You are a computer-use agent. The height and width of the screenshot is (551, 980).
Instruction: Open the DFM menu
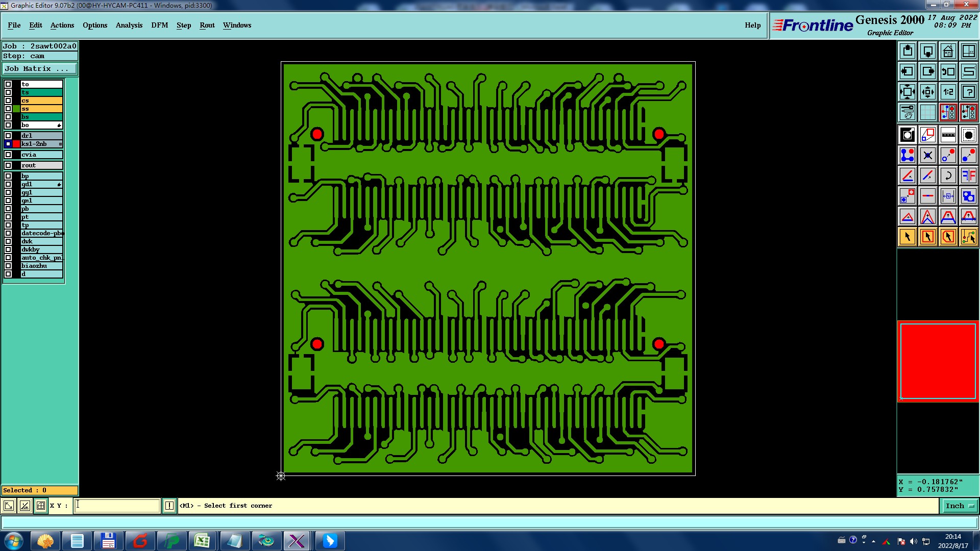coord(159,25)
